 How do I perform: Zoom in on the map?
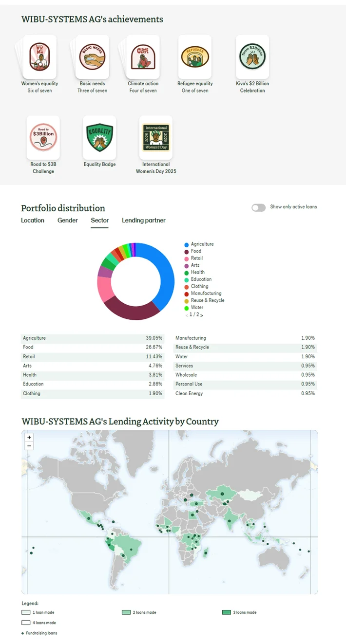point(29,437)
